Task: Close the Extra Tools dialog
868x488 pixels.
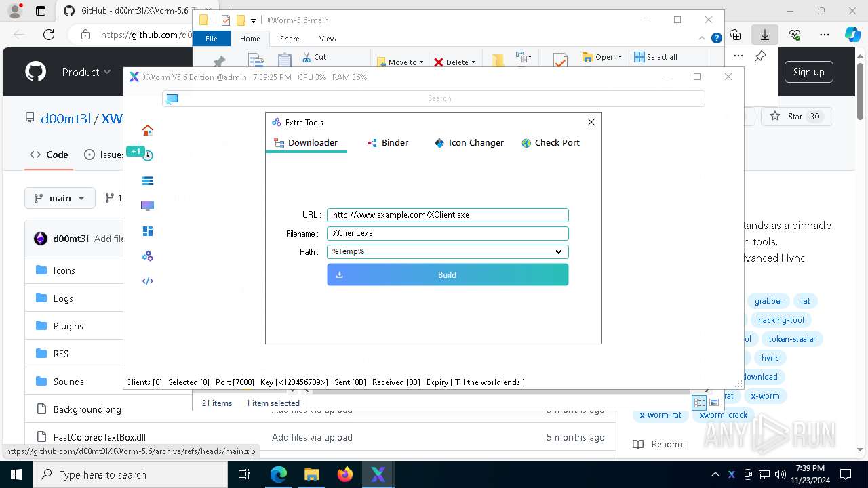Action: coord(591,122)
